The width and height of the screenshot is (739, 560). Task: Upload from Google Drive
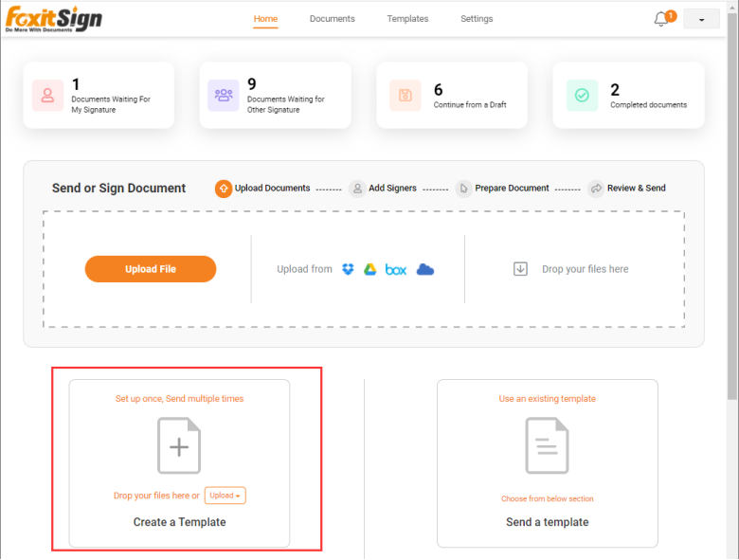369,269
